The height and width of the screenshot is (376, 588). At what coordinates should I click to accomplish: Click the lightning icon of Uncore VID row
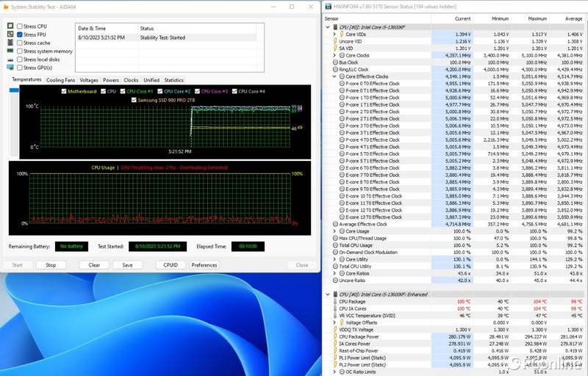tap(335, 41)
